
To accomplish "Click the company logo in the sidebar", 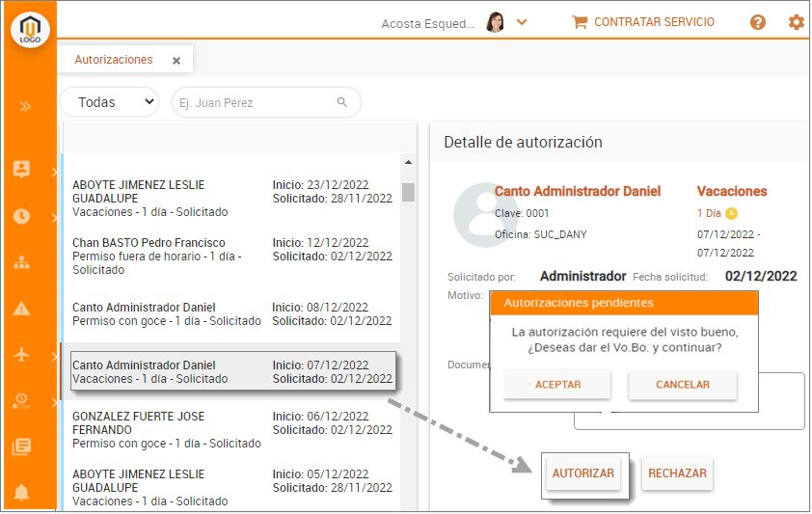I will point(29,30).
